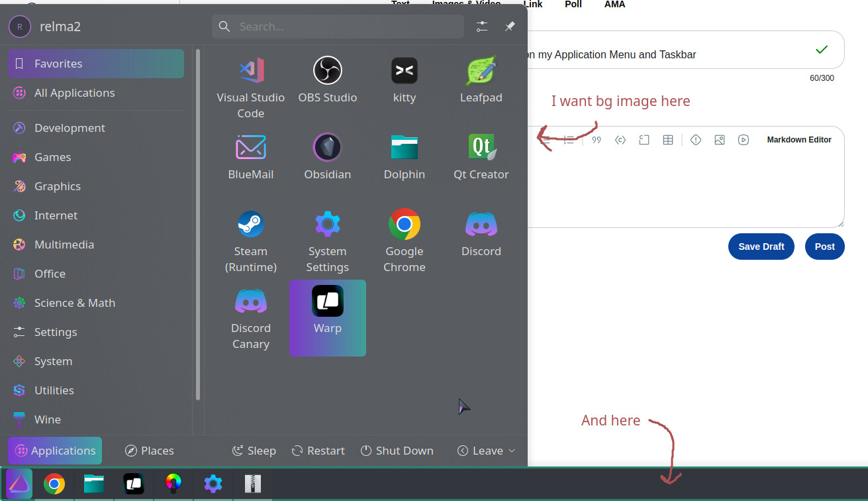Open Dolphin file manager in menu grid
This screenshot has height=501, width=868.
tap(404, 156)
